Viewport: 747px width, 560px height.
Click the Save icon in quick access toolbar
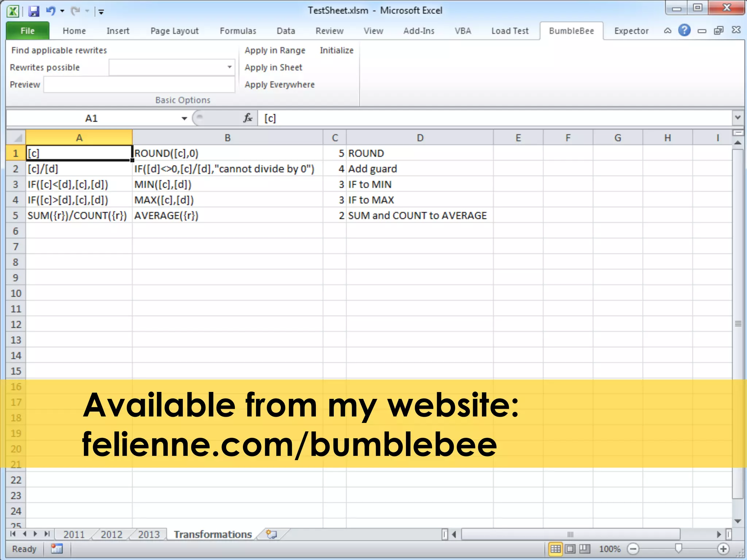pyautogui.click(x=34, y=11)
